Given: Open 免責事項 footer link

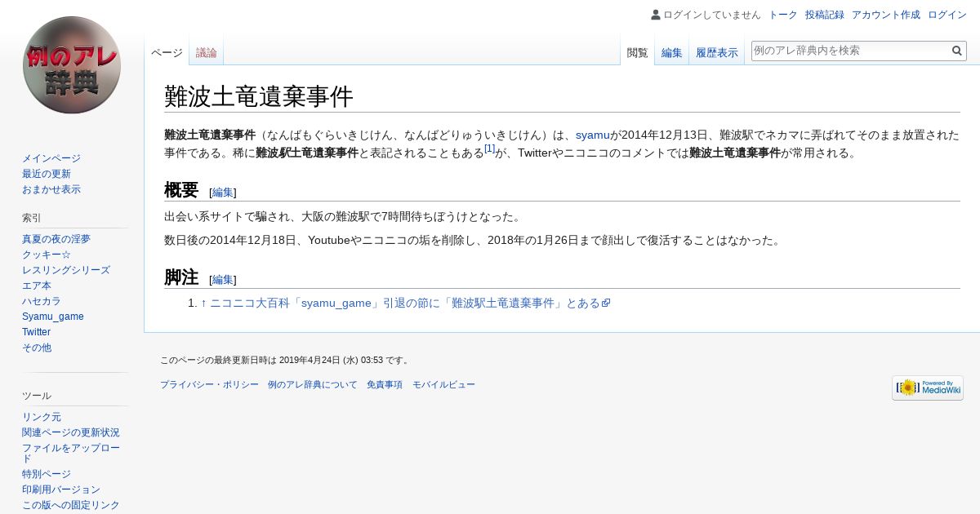Looking at the screenshot, I should coord(385,384).
